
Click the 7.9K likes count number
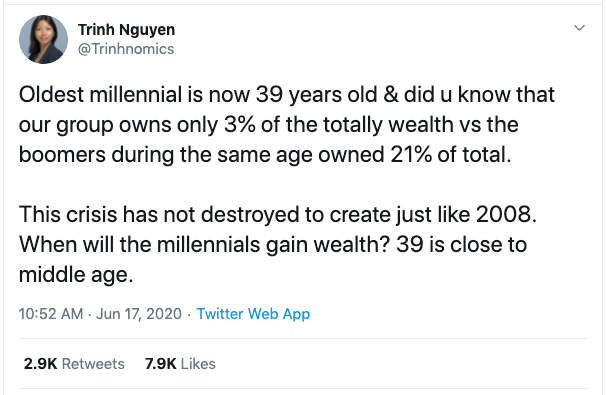pos(160,364)
